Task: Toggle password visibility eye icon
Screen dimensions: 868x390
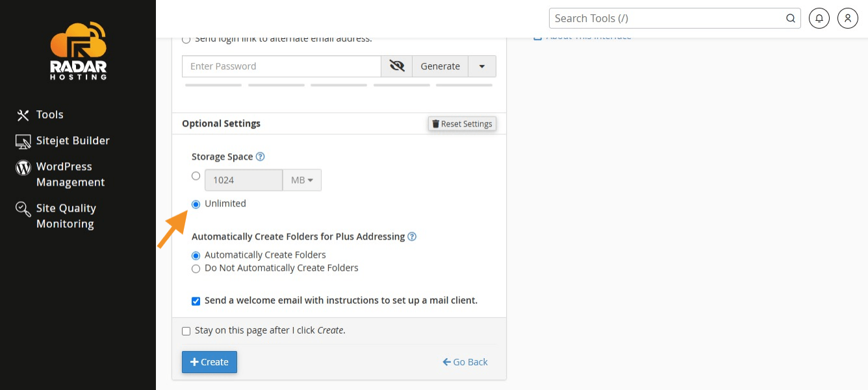Action: tap(396, 66)
